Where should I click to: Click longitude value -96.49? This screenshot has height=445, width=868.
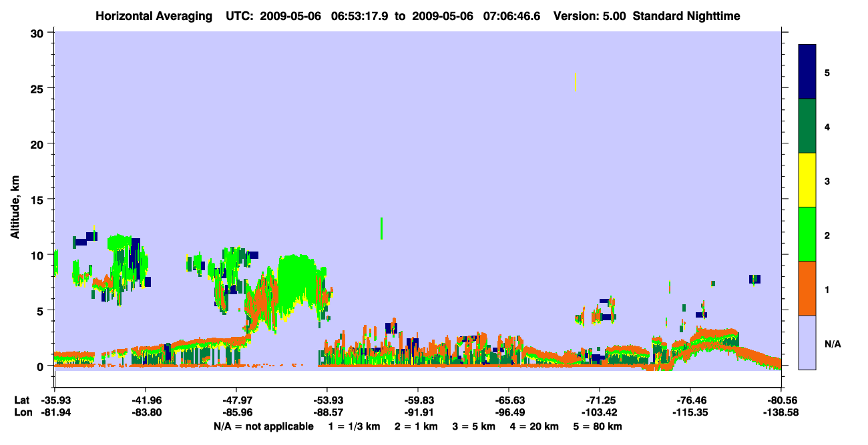[x=509, y=412]
